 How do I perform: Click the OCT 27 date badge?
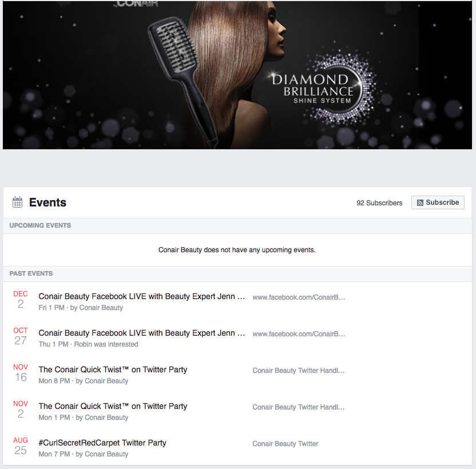click(21, 336)
